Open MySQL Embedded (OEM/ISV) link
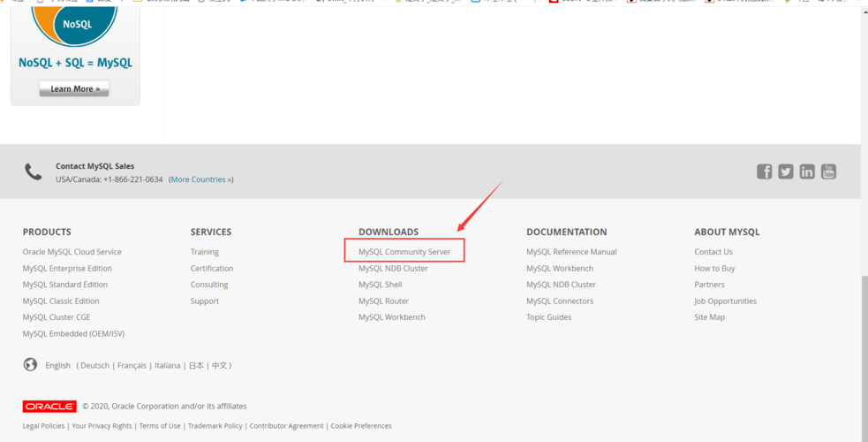 pyautogui.click(x=73, y=334)
